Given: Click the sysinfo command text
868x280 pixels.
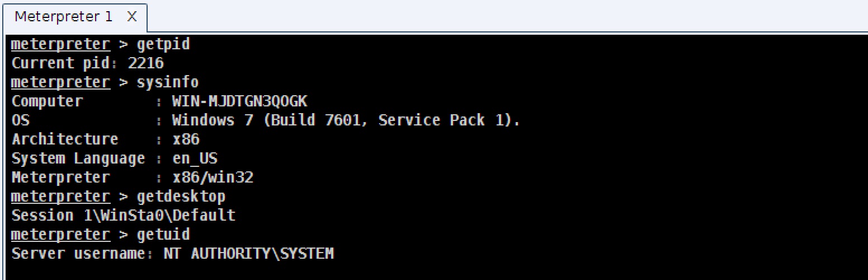Looking at the screenshot, I should click(x=167, y=82).
